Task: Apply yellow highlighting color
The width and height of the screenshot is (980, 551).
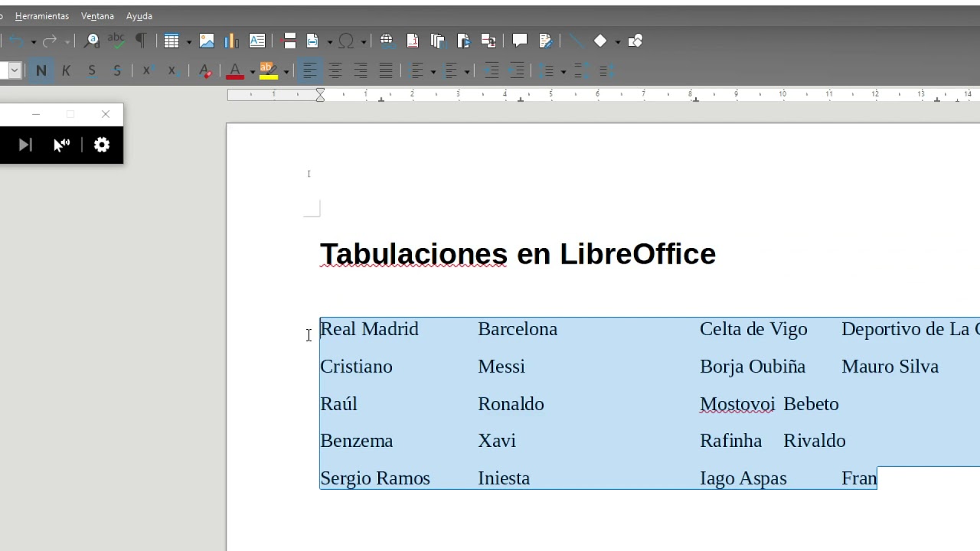Action: pos(269,70)
